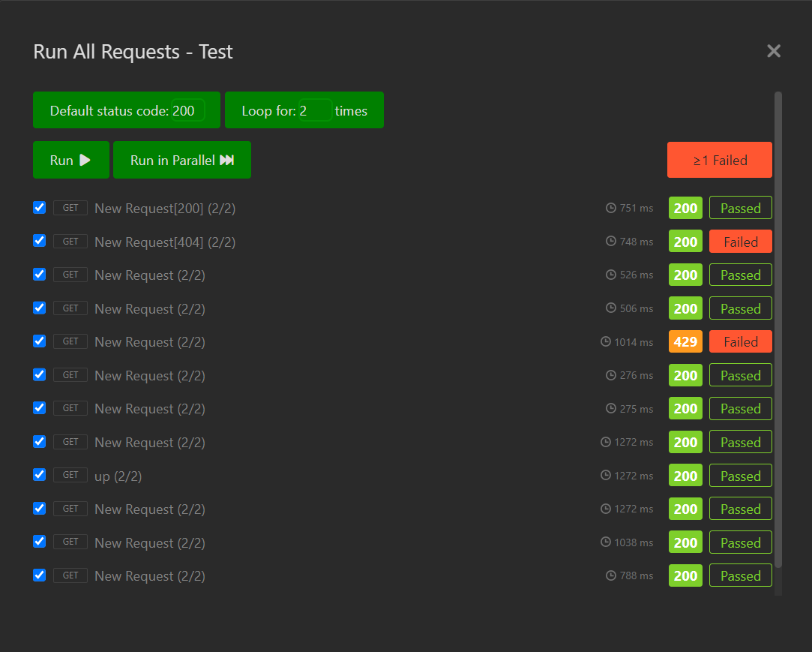Uncheck checkbox for the 506 ms request
The image size is (812, 652).
pyautogui.click(x=39, y=308)
